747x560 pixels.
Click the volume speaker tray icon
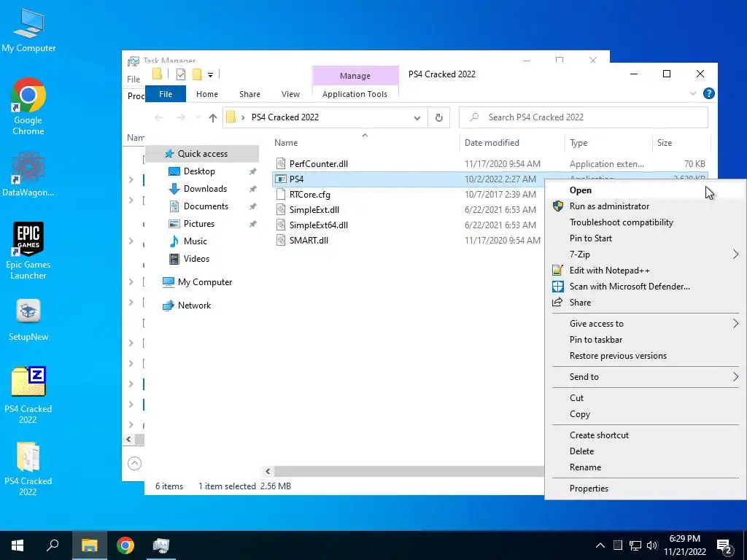point(651,545)
